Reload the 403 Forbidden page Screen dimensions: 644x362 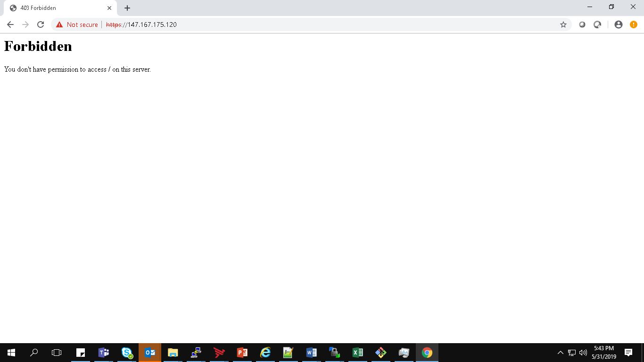click(x=41, y=25)
